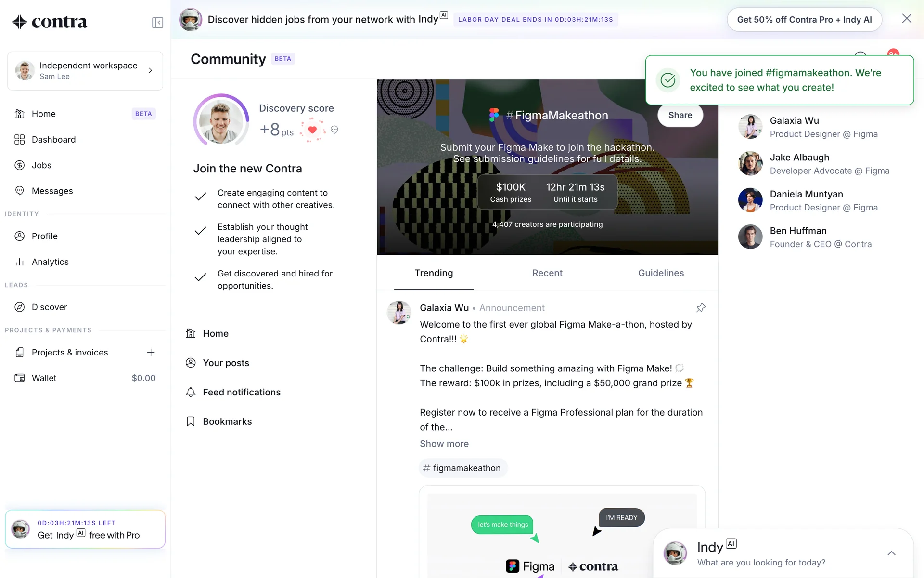Screen dimensions: 924x578
Task: Open Wallet showing $0.00 balance
Action: point(85,379)
